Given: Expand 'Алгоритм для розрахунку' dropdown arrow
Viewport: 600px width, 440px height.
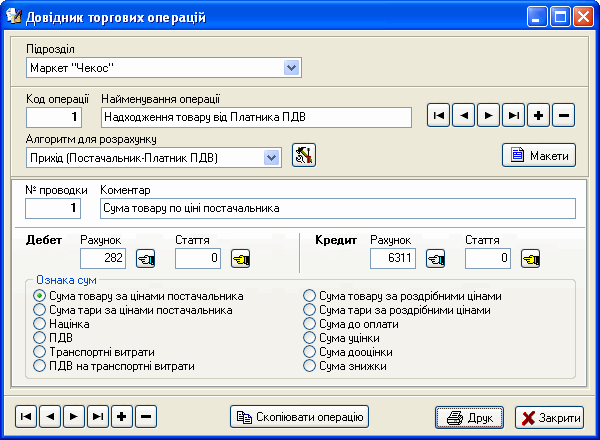Looking at the screenshot, I should (x=272, y=158).
